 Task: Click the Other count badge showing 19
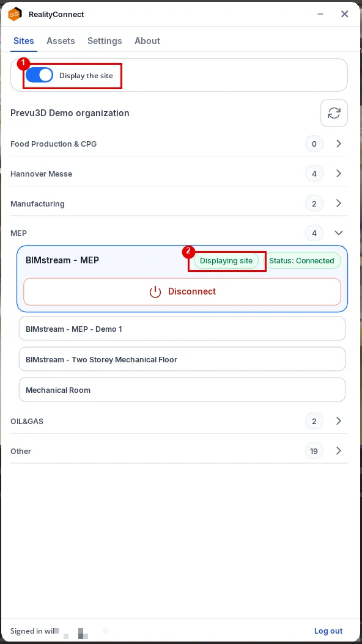(314, 451)
